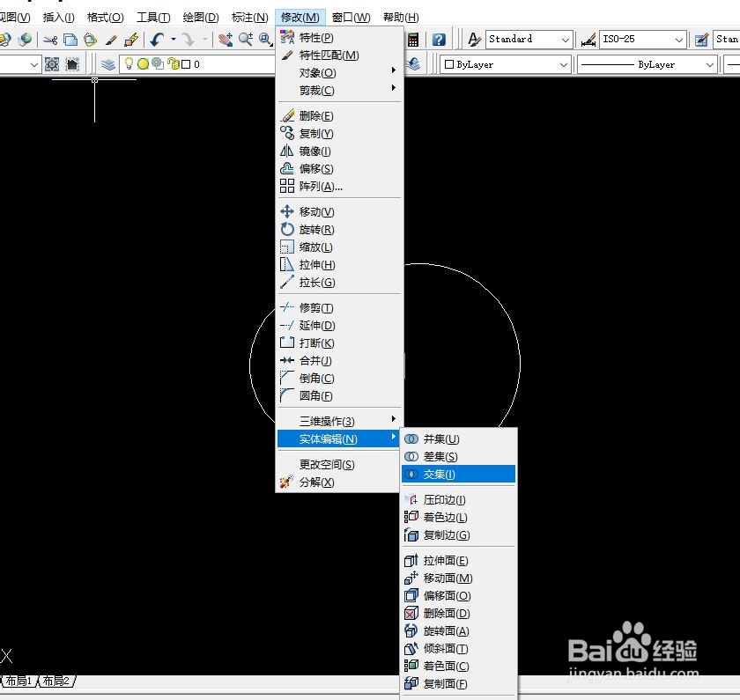This screenshot has width=740, height=700.
Task: Choose 差集(S) subtract command
Action: [458, 457]
